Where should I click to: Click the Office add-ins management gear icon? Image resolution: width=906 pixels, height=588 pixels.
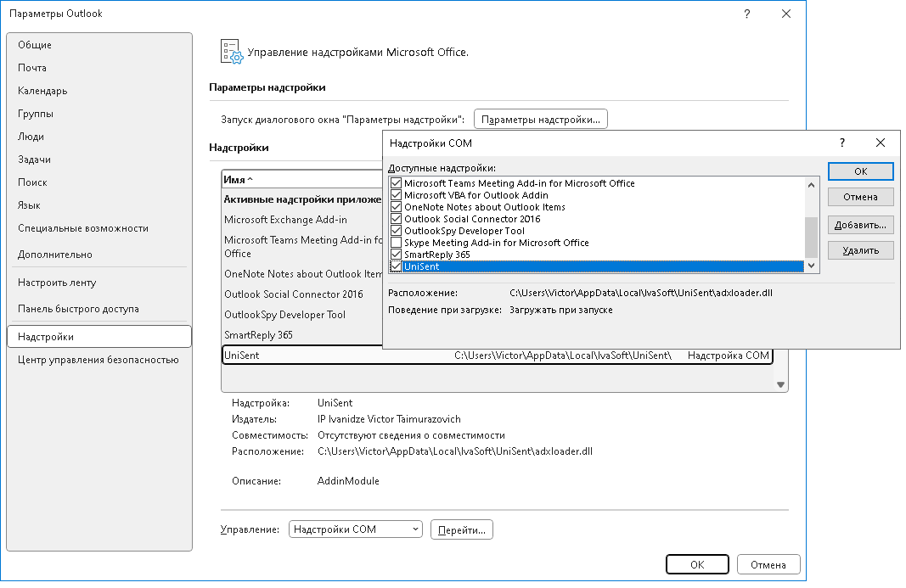232,52
